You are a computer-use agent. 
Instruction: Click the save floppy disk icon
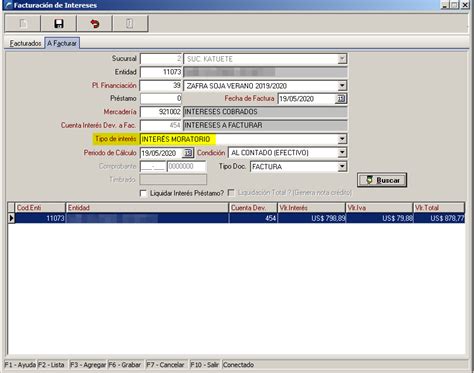click(59, 24)
